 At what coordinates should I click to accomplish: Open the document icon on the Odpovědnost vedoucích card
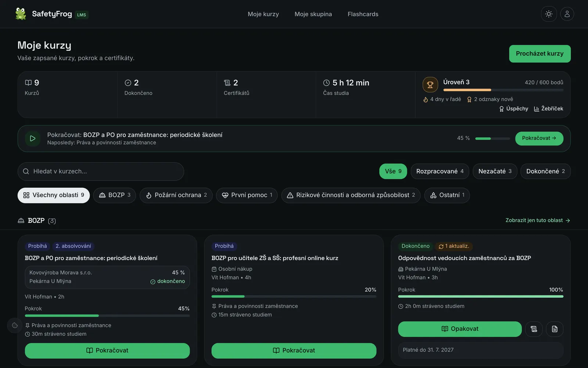(x=555, y=329)
